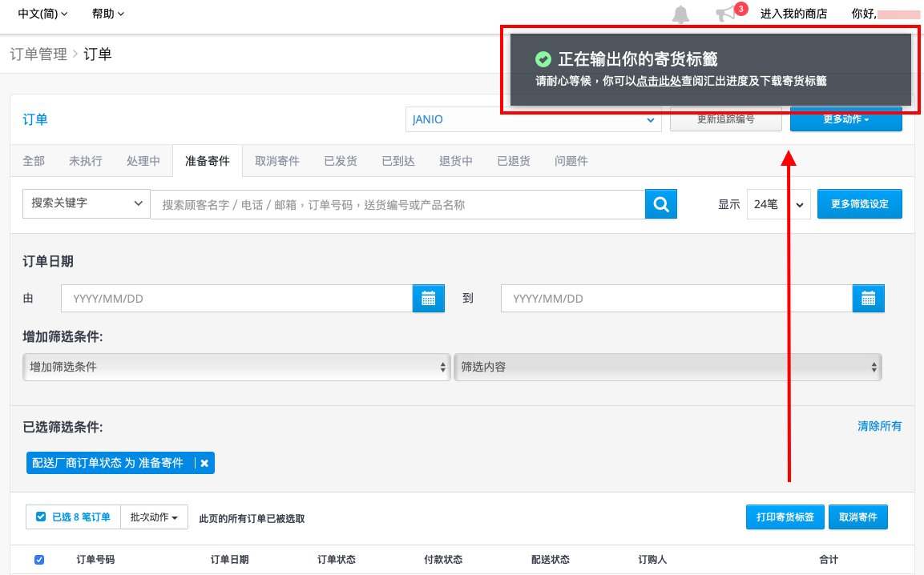Click the blue search magnifier button
The width and height of the screenshot is (924, 575).
[660, 204]
